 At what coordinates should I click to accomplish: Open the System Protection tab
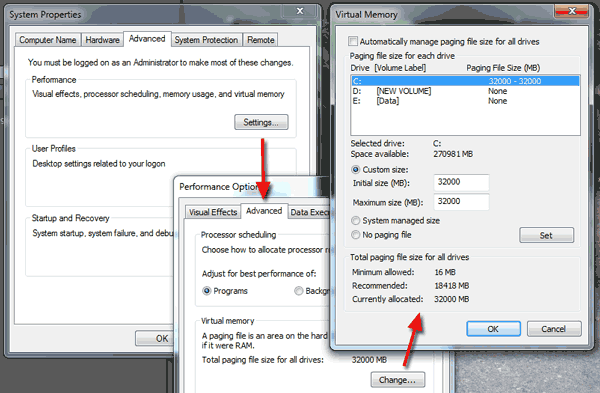(x=206, y=40)
